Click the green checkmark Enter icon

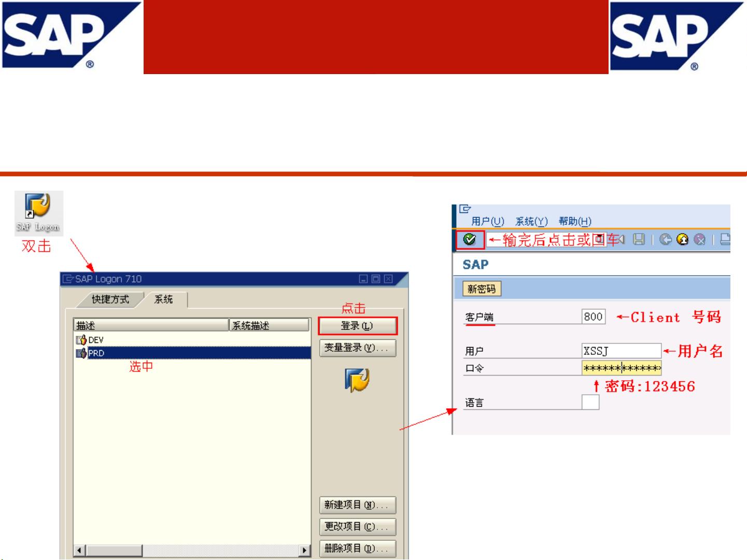[470, 239]
